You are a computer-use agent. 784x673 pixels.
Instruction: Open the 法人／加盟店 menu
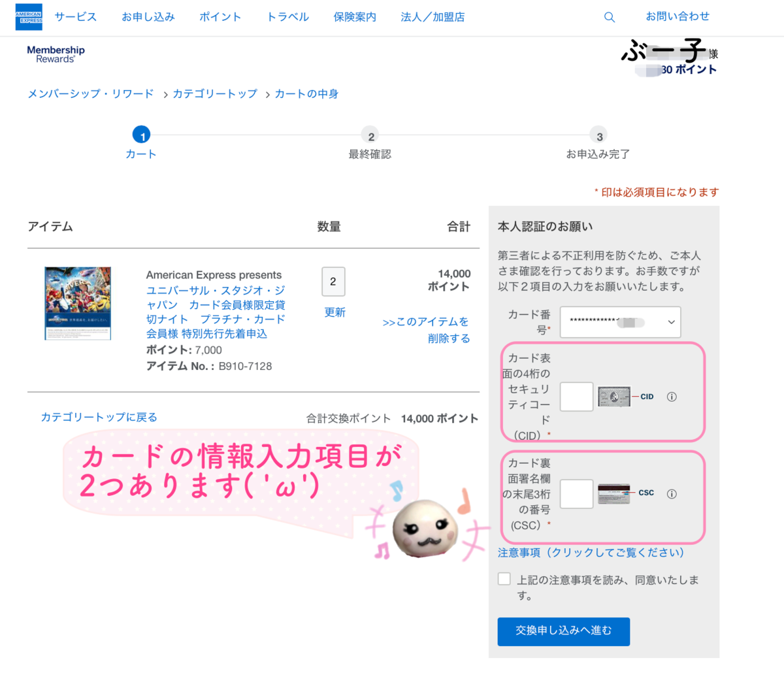[x=433, y=17]
